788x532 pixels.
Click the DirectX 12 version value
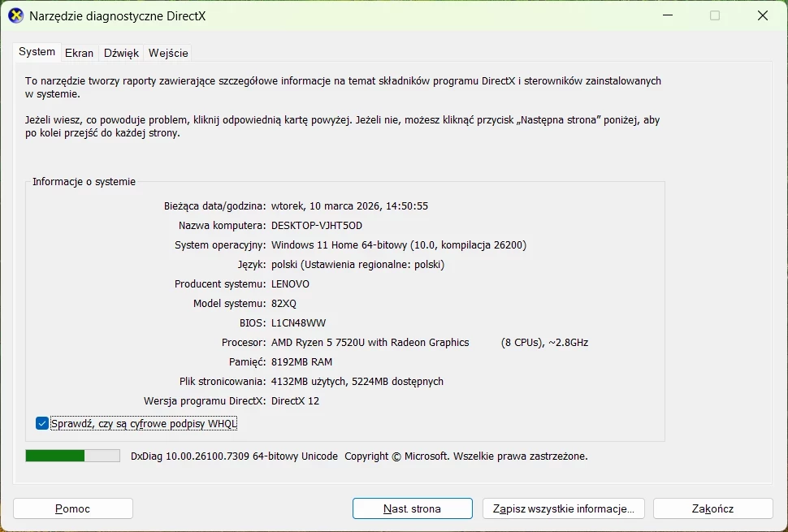(296, 400)
